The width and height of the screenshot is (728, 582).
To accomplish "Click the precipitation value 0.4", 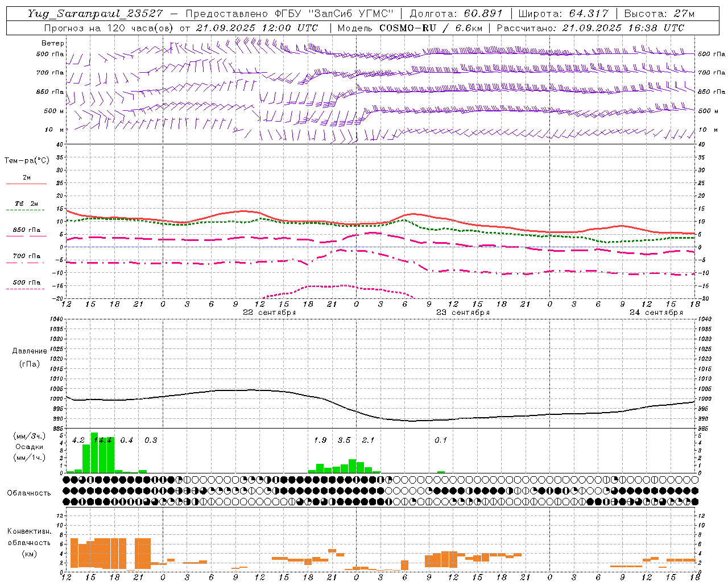I will 126,440.
